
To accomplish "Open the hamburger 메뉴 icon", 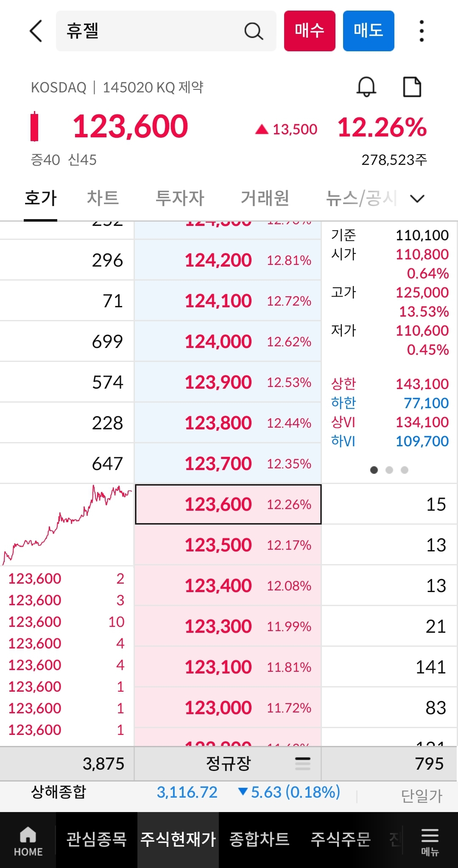I will 430,841.
